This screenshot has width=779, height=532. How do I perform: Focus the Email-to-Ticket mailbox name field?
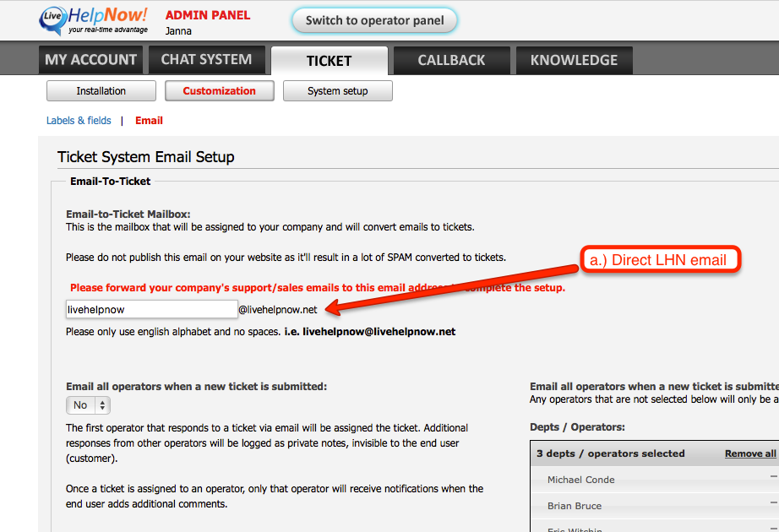[x=151, y=309]
